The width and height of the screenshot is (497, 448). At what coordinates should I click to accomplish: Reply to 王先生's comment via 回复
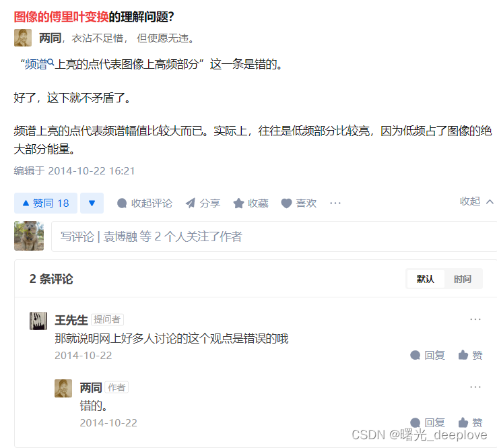[x=428, y=355]
